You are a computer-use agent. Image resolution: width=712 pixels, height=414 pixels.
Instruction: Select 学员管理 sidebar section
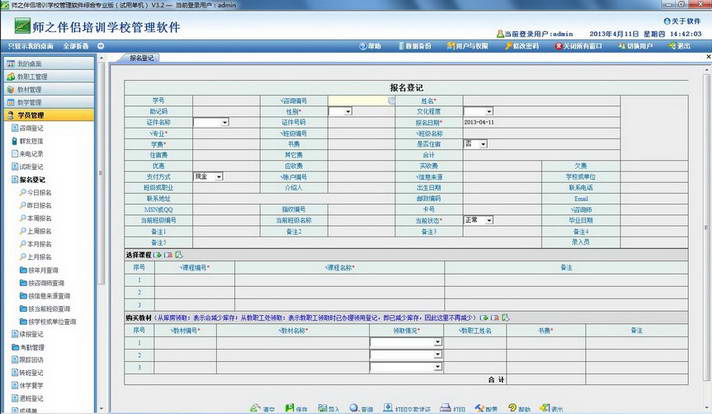49,115
